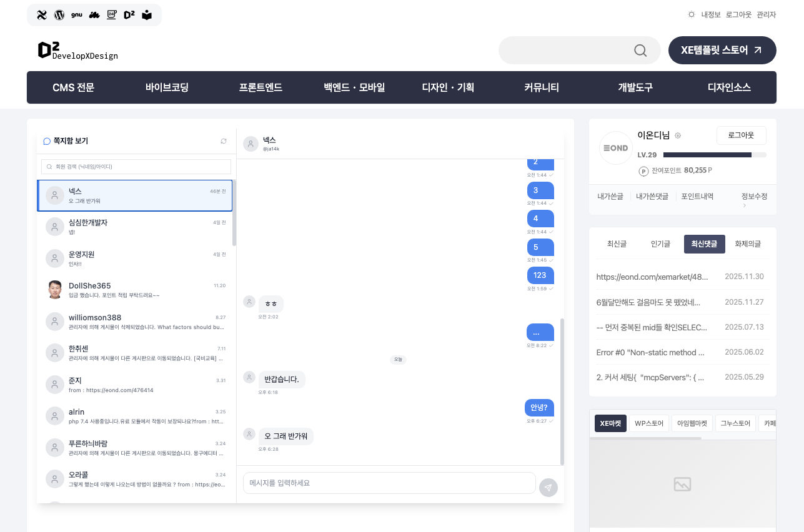Click the gear icon beside 이온디님
Viewport: 804px width, 532px height.
[x=678, y=135]
